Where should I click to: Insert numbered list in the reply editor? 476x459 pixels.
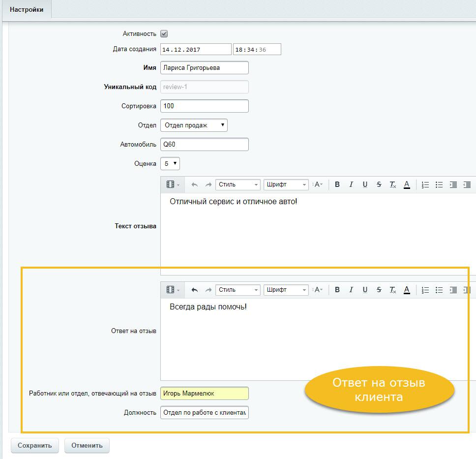(425, 290)
